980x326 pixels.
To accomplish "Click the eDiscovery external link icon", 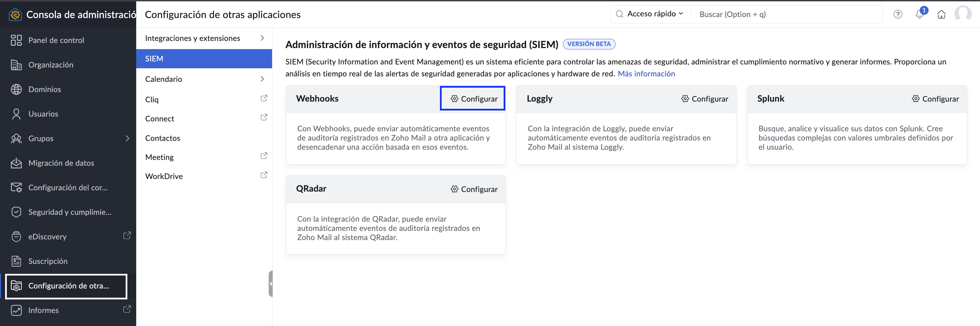I will click(x=127, y=236).
